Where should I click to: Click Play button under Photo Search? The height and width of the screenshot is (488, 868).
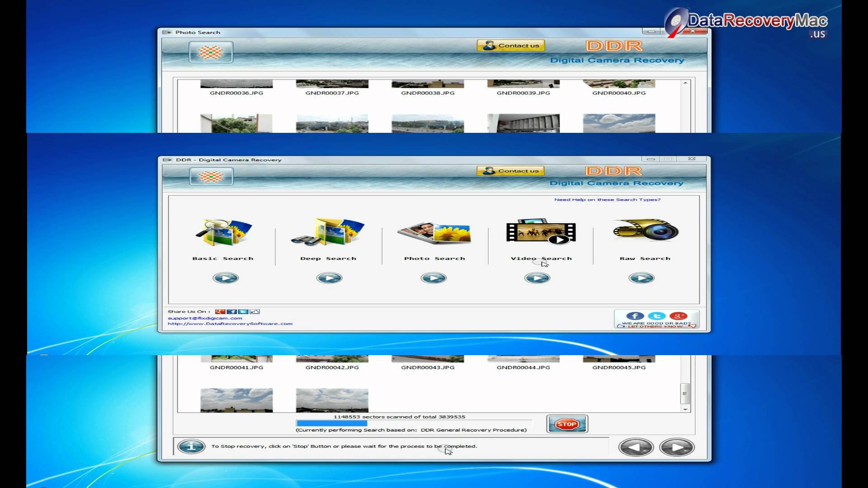[x=434, y=278]
